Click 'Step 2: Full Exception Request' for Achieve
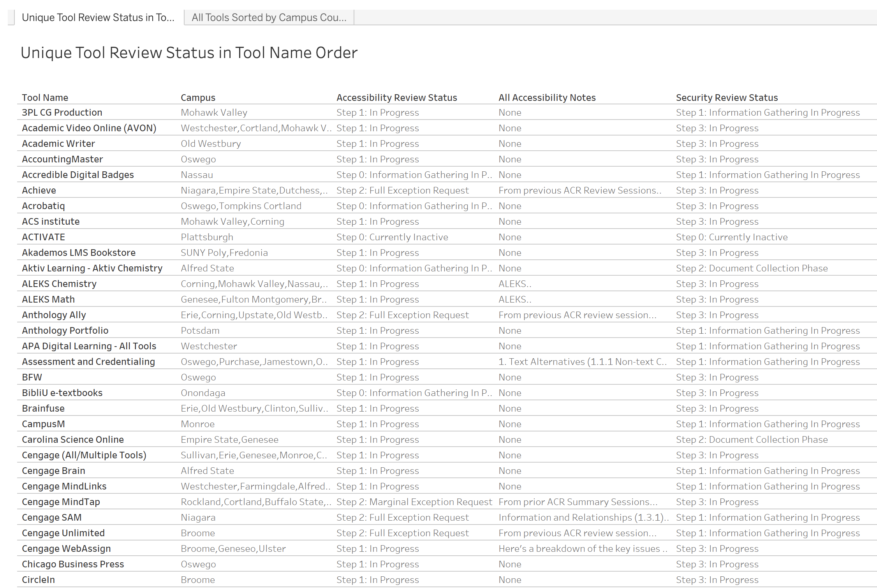Screen dimensions: 877x588 403,190
